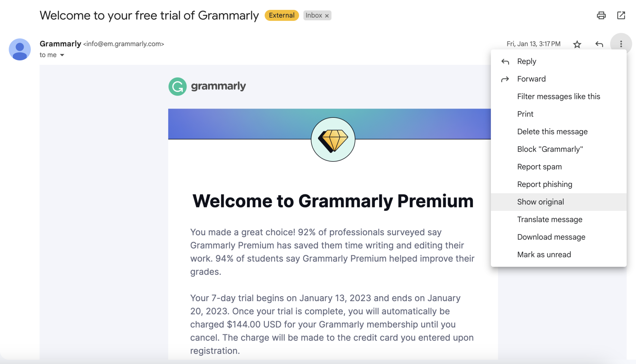Image resolution: width=636 pixels, height=364 pixels.
Task: Choose Delete this message
Action: (x=552, y=131)
